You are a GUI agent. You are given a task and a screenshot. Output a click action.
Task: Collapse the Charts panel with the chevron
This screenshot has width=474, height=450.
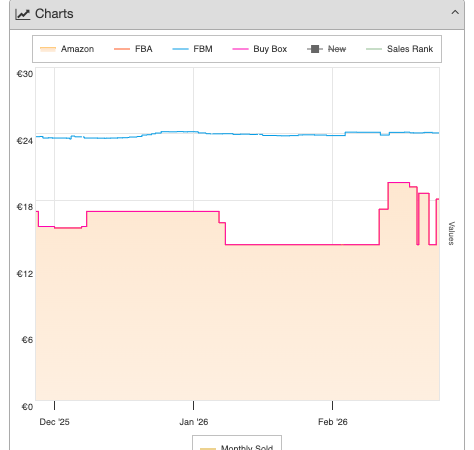coord(455,13)
